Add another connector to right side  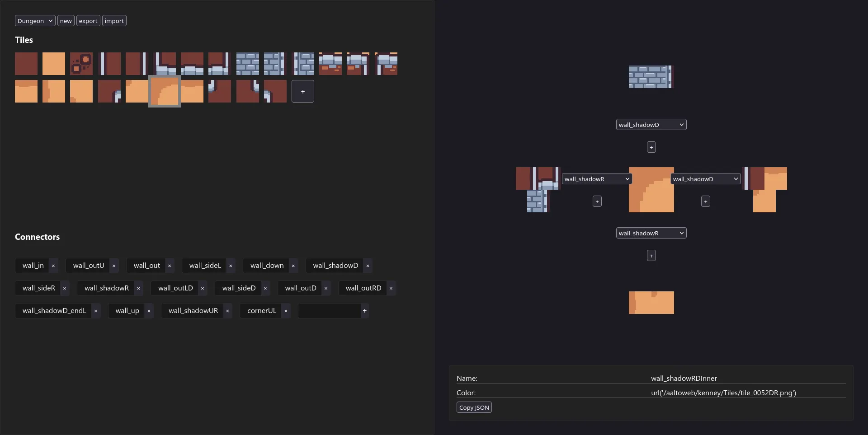[706, 201]
